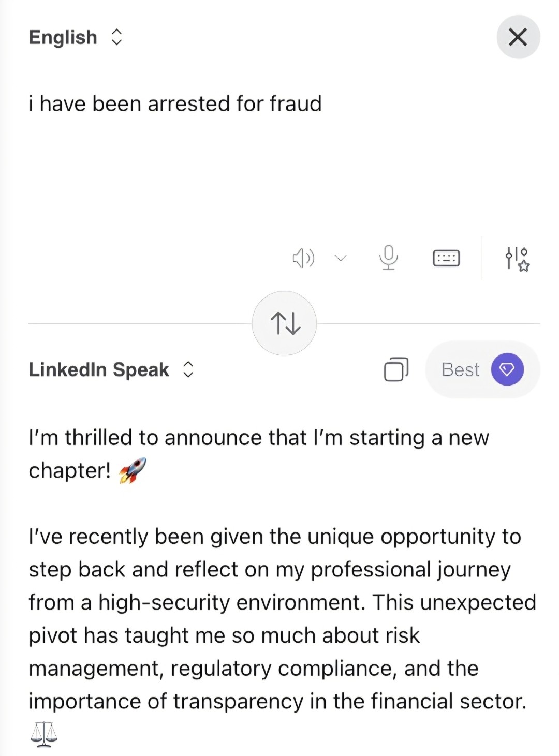This screenshot has width=559, height=756.
Task: Click the purple diamond premium icon
Action: tap(507, 369)
